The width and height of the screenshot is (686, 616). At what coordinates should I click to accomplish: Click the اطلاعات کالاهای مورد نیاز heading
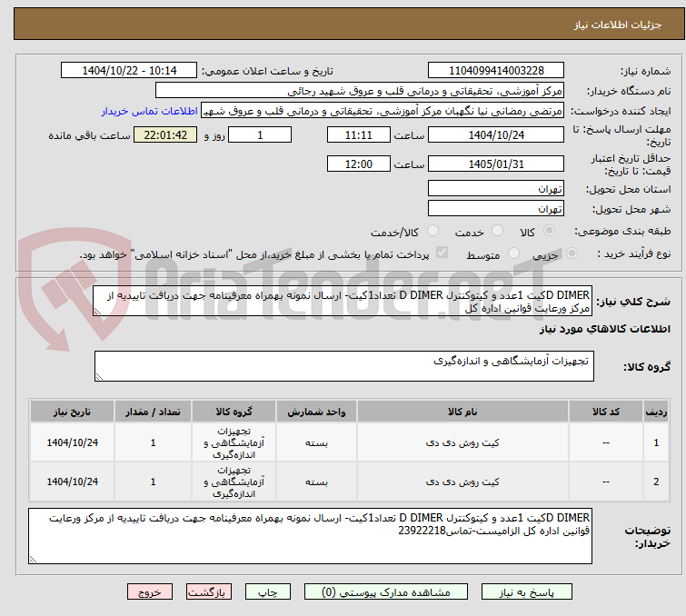coord(604,329)
